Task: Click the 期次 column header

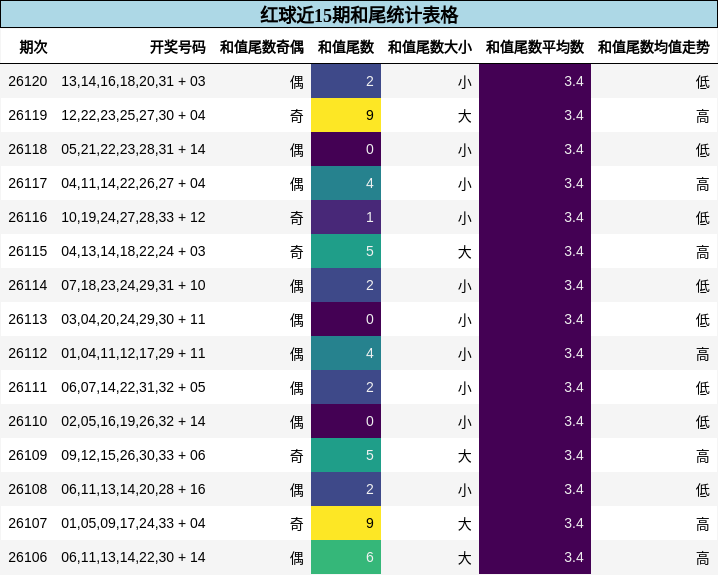Action: click(33, 47)
